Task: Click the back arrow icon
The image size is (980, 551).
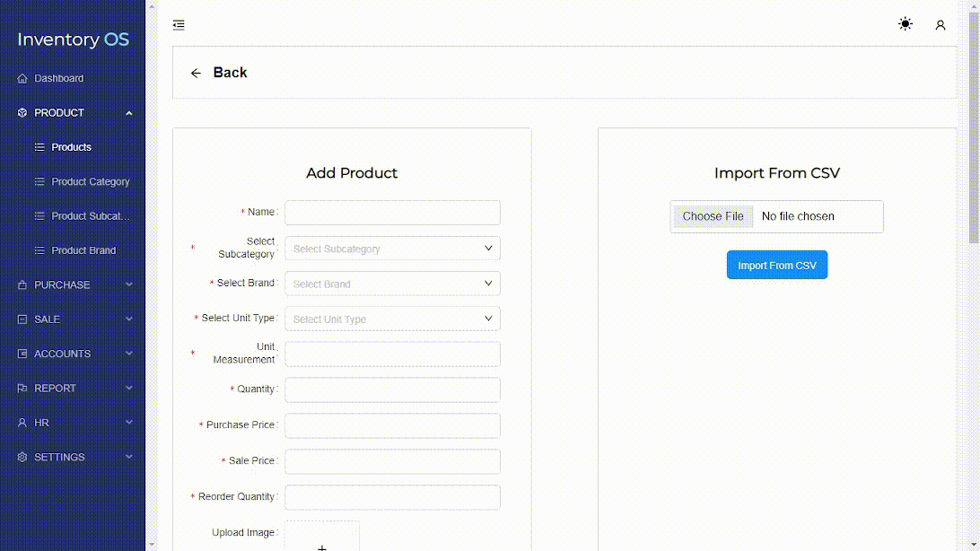Action: [196, 73]
